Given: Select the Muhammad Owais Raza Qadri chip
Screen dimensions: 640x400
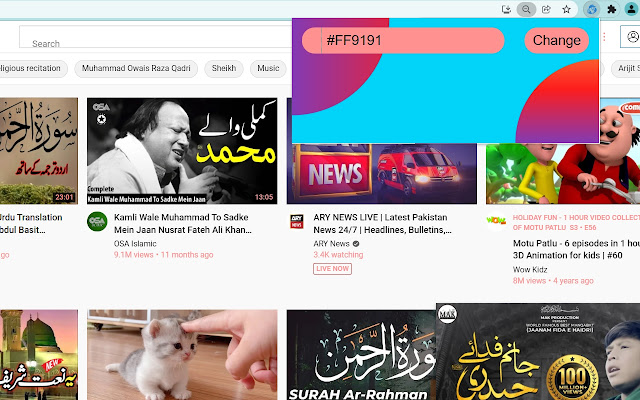Looking at the screenshot, I should [136, 69].
